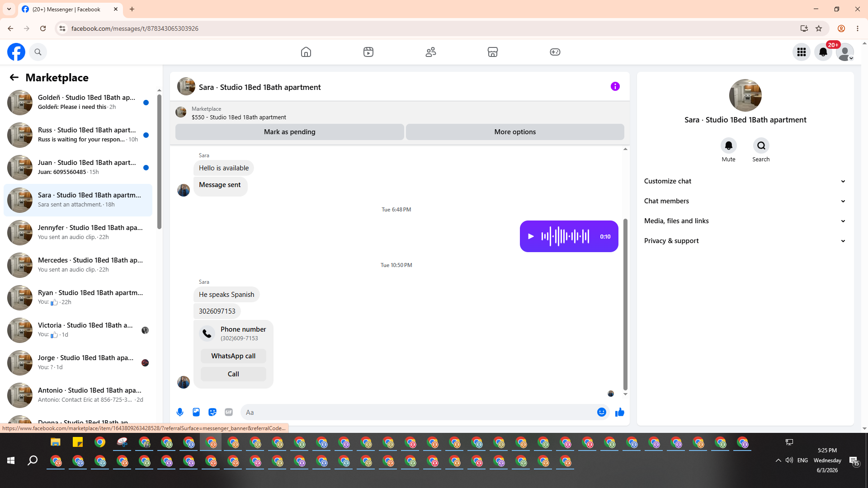Viewport: 868px width, 488px height.
Task: Mark the listing as pending
Action: (290, 132)
